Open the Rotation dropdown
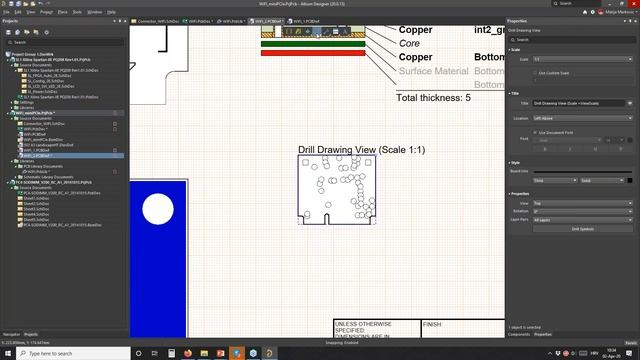The image size is (640, 360). 583,211
